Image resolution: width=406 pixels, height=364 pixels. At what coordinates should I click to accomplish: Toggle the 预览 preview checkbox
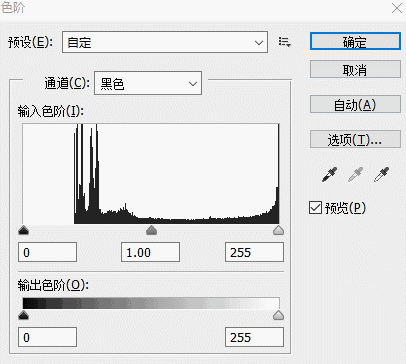(315, 208)
